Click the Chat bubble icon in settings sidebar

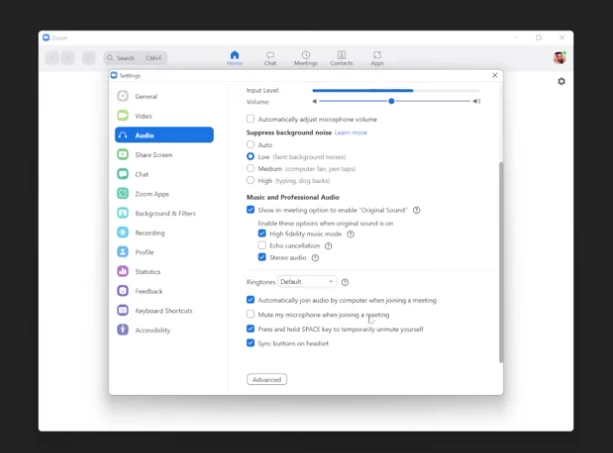(x=123, y=174)
